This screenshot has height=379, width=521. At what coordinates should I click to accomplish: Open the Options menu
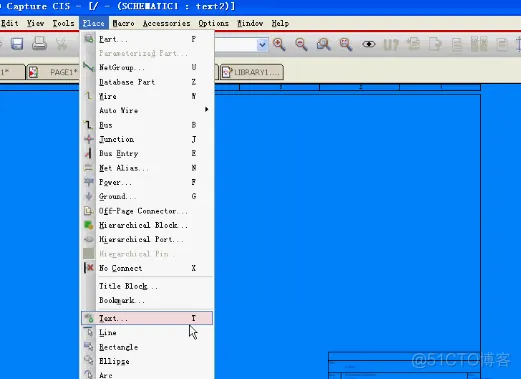213,23
